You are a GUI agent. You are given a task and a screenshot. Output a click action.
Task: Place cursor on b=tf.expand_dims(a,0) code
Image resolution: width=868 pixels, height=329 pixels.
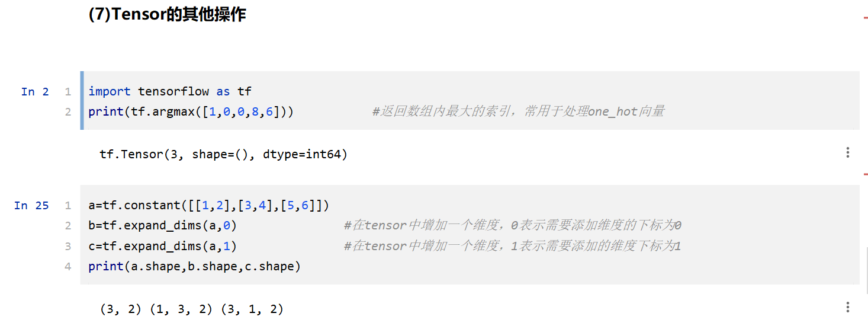163,226
